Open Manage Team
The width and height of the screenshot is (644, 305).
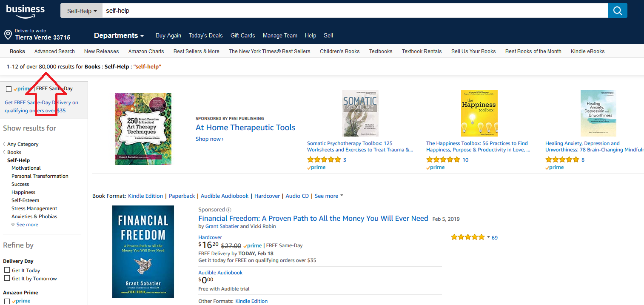[280, 35]
